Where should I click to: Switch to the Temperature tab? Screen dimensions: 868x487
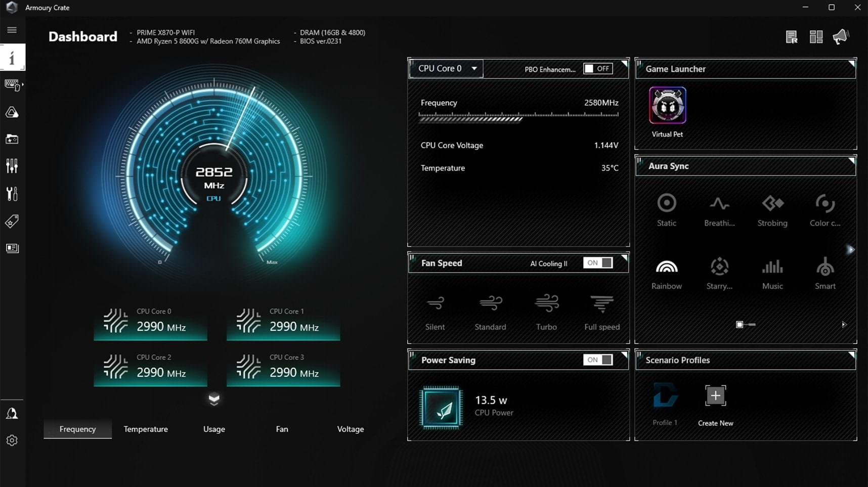point(146,429)
